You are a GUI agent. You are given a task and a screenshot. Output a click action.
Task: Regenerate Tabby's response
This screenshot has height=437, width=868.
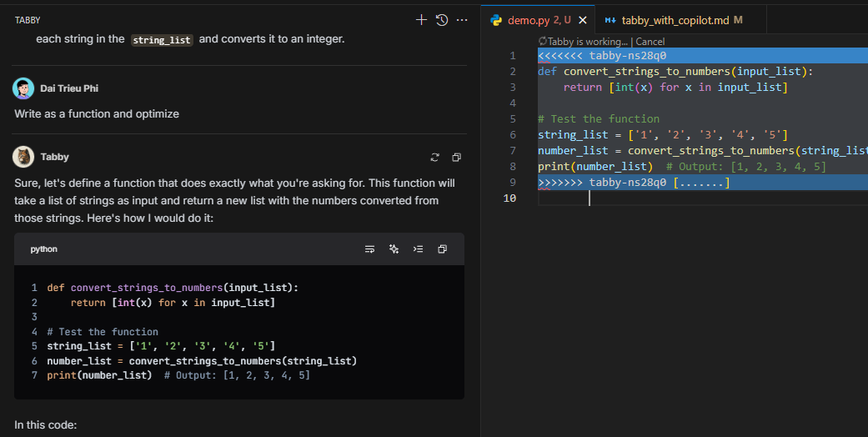(434, 157)
